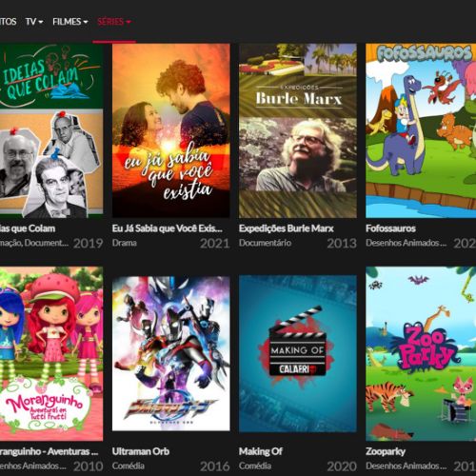Open the Ultraman Orb poster
This screenshot has width=476, height=476.
point(171,354)
